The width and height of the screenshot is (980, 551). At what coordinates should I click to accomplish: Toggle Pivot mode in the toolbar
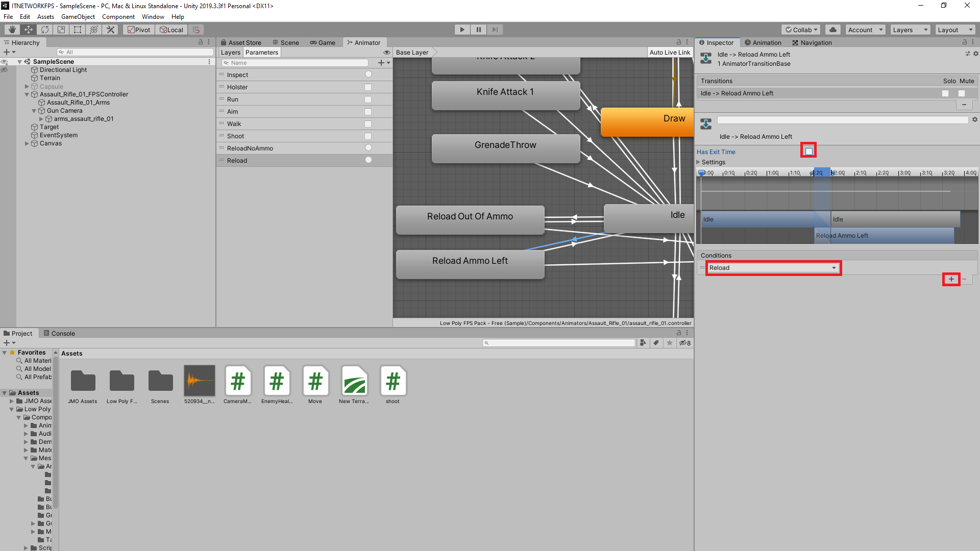[138, 29]
